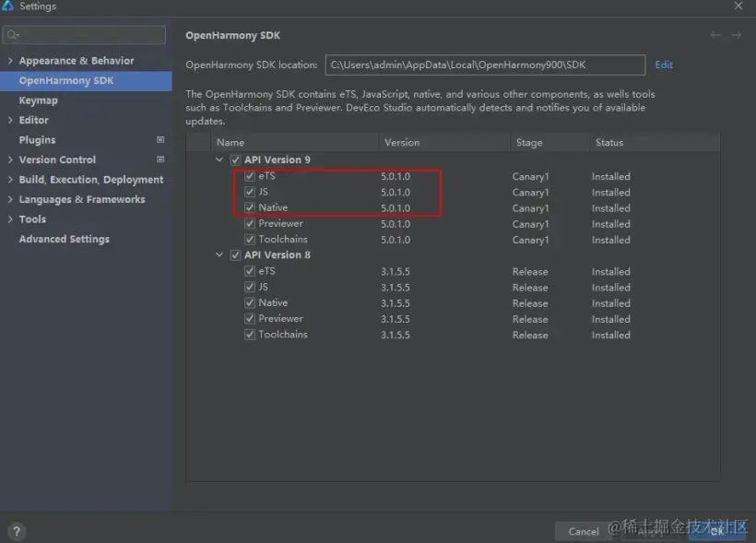The height and width of the screenshot is (543, 756).
Task: Sort by Stage column header
Action: (x=549, y=142)
